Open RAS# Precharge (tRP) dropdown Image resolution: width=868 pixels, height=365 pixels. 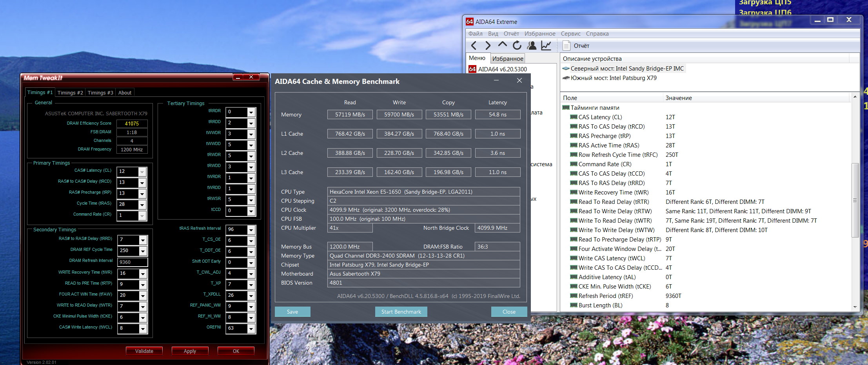142,194
